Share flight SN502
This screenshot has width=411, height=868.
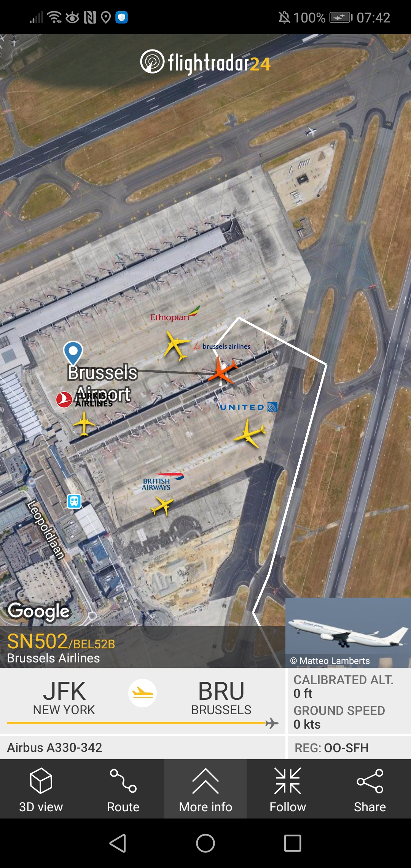[370, 789]
